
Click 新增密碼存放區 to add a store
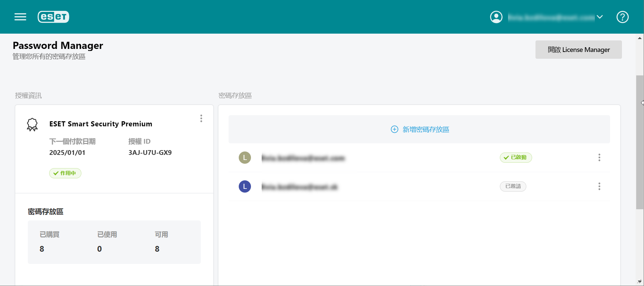tap(419, 129)
